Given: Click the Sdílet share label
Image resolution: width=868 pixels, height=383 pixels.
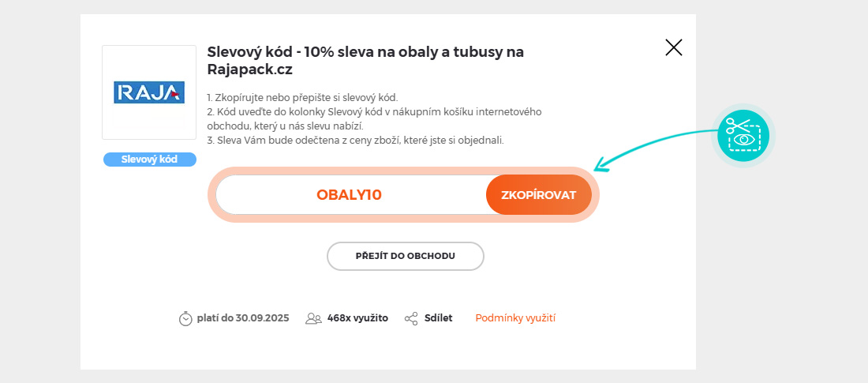Looking at the screenshot, I should point(438,318).
